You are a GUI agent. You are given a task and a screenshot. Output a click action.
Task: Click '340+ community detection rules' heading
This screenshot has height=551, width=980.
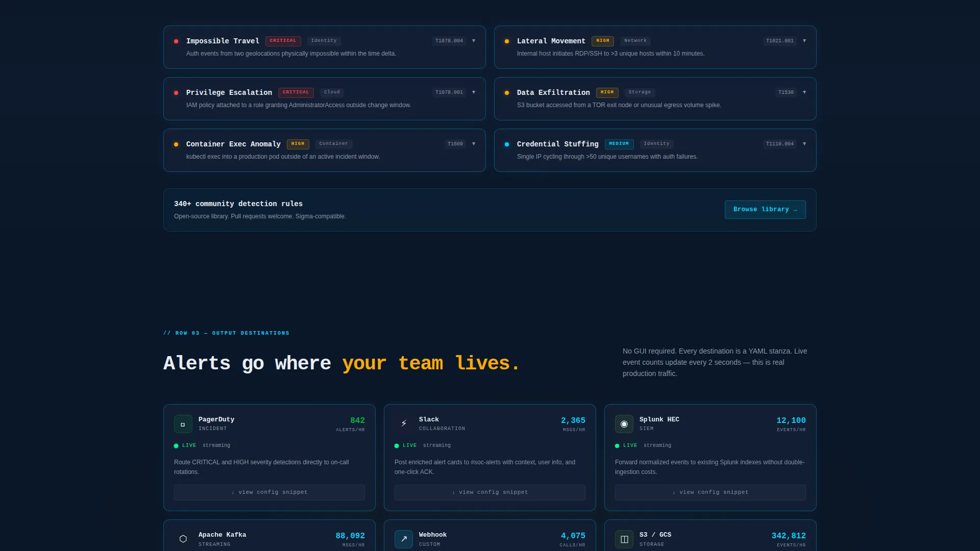point(238,204)
